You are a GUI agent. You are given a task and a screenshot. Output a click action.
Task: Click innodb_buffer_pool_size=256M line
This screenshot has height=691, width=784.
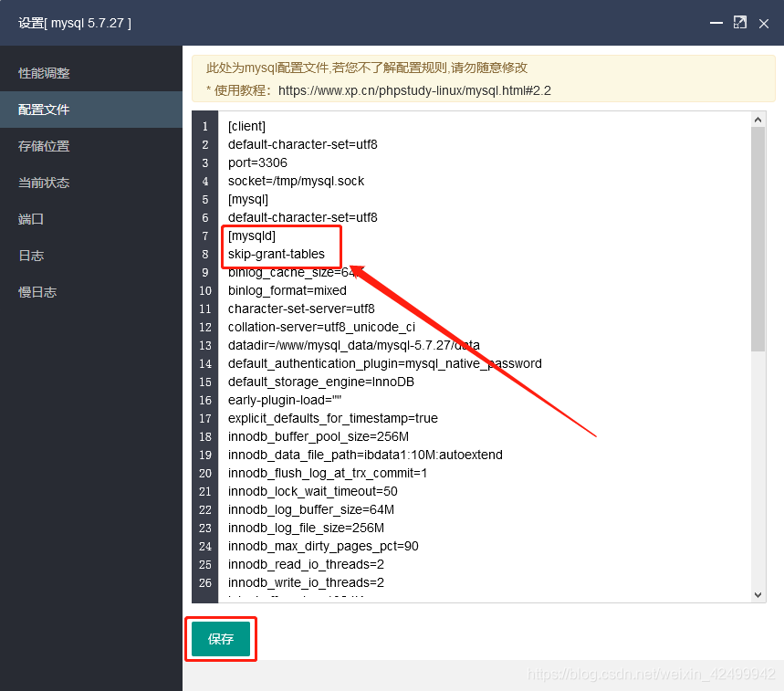[319, 436]
